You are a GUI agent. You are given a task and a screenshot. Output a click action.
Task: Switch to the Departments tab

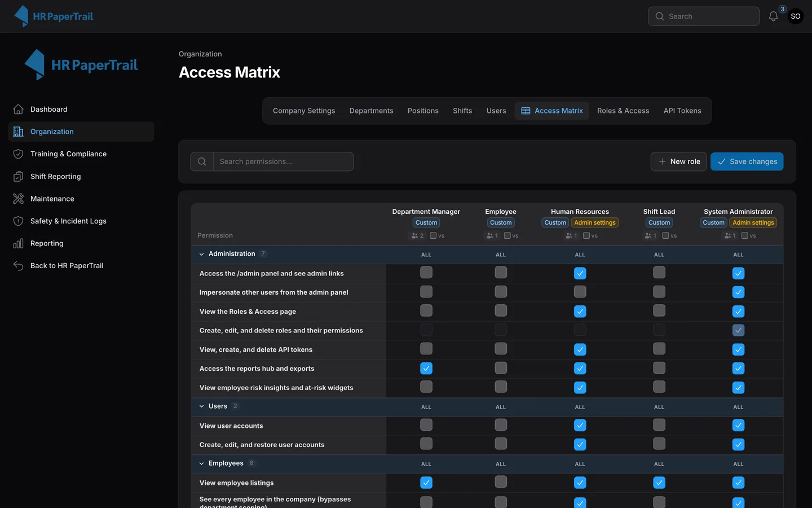[x=371, y=111]
